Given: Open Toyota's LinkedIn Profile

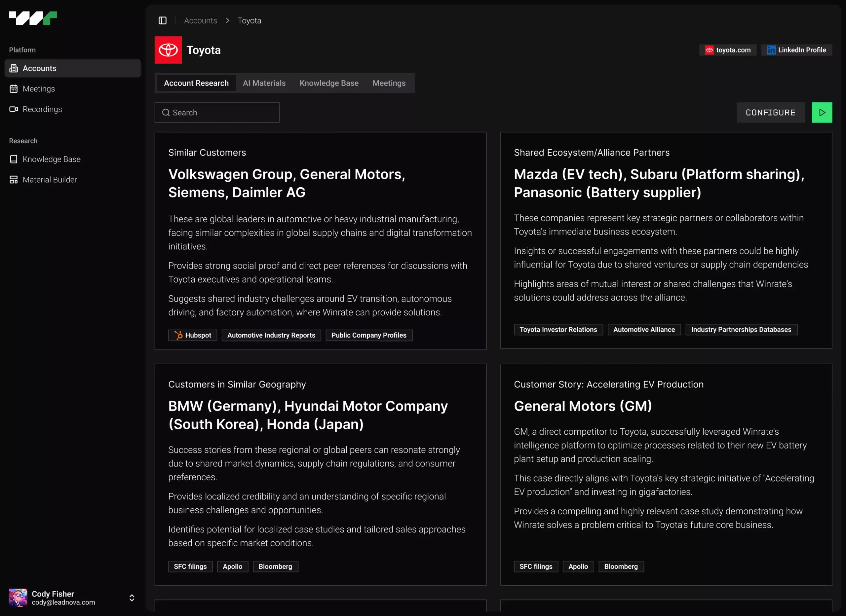Looking at the screenshot, I should [796, 50].
